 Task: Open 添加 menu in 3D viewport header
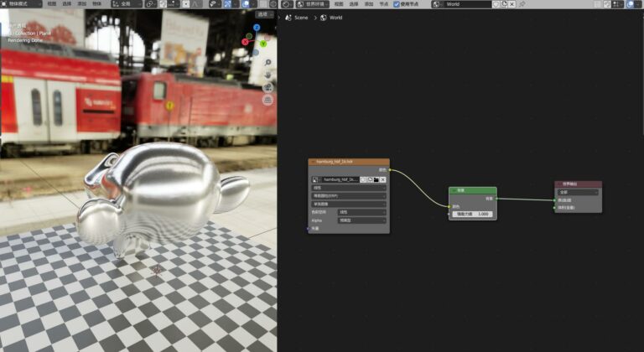(81, 4)
